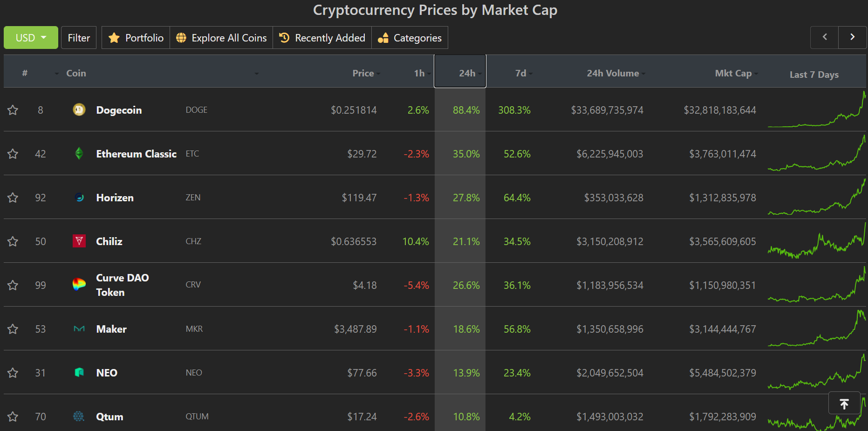Click the Dogecoin coin logo
The height and width of the screenshot is (431, 868).
[x=79, y=109]
